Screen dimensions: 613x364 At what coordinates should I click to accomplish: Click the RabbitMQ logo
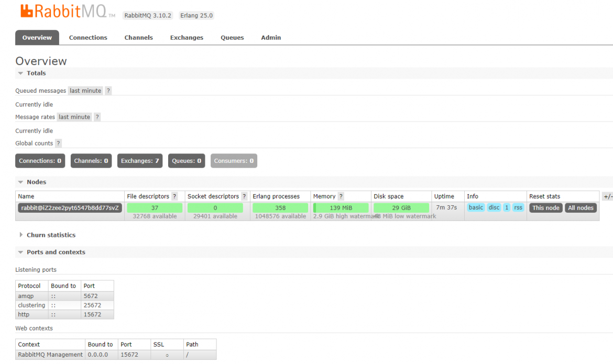pyautogui.click(x=68, y=11)
